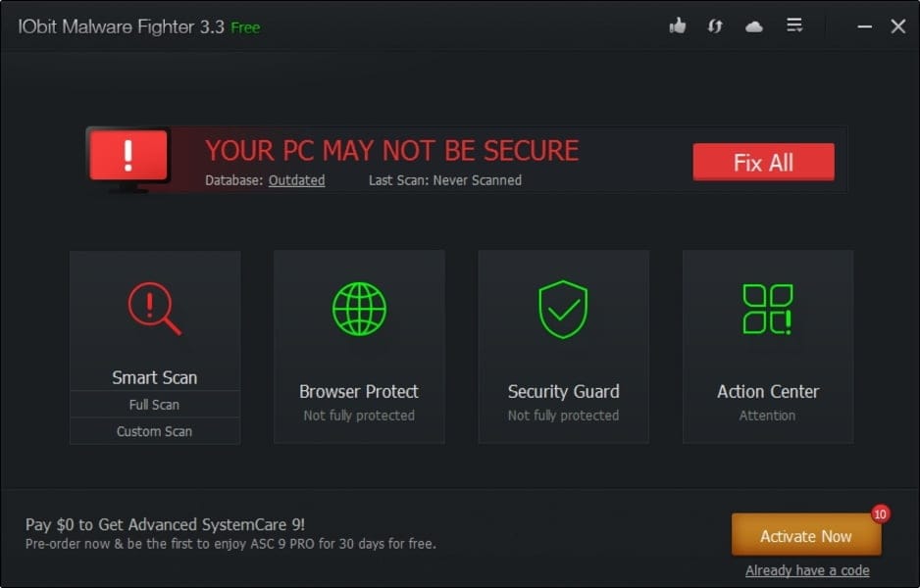This screenshot has height=588, width=920.
Task: Minimize the IObit Malware Fighter window
Action: point(864,26)
